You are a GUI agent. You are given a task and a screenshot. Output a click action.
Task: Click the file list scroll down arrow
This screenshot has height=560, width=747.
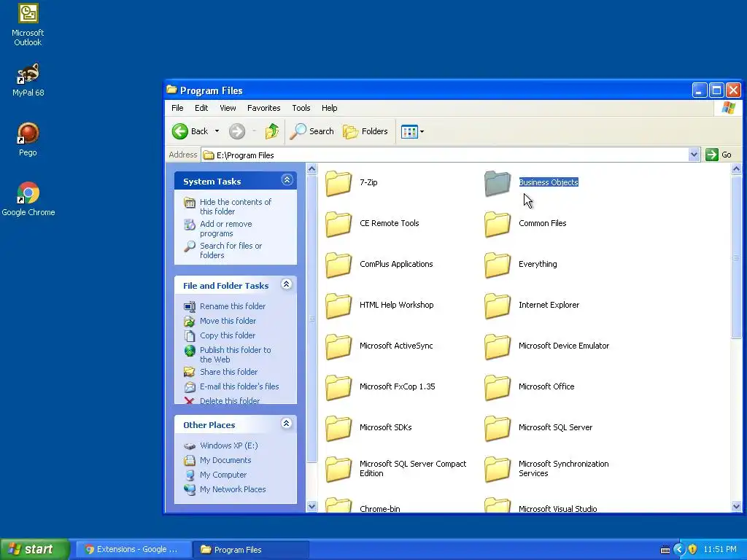736,507
